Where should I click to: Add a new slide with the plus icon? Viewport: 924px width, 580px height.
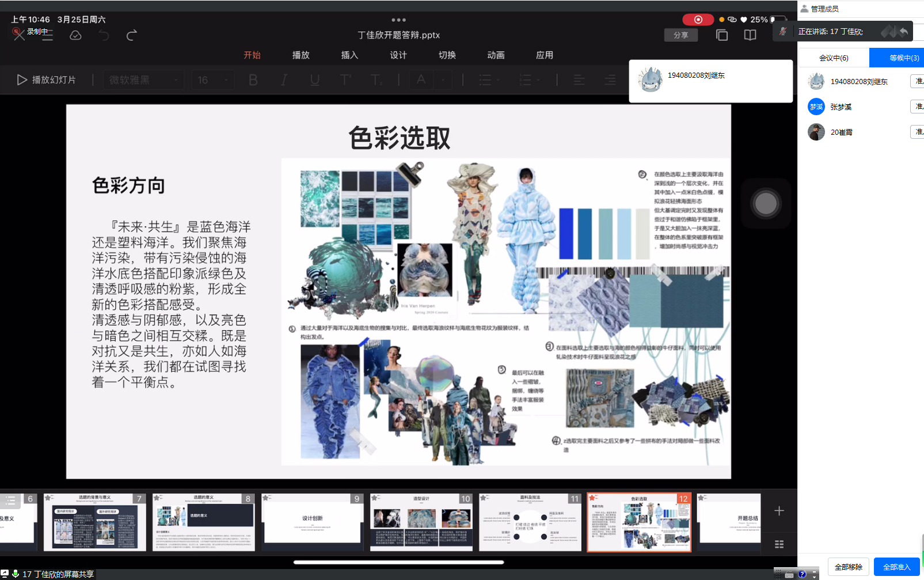click(779, 511)
